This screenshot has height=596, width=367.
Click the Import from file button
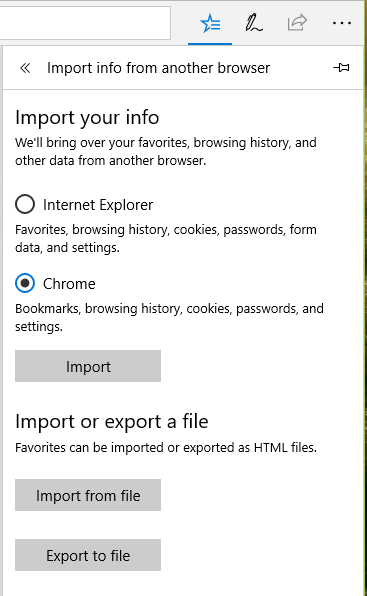tap(88, 495)
